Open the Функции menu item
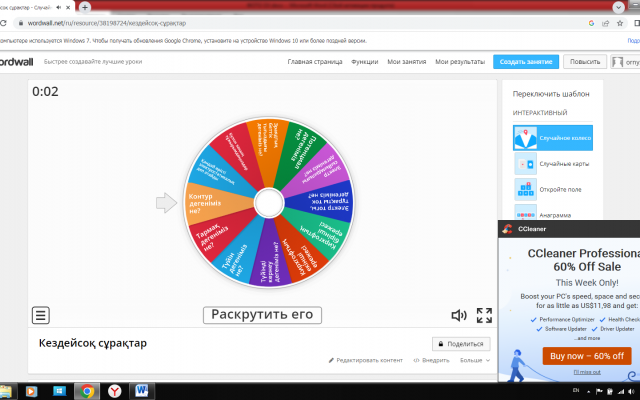 [x=365, y=61]
